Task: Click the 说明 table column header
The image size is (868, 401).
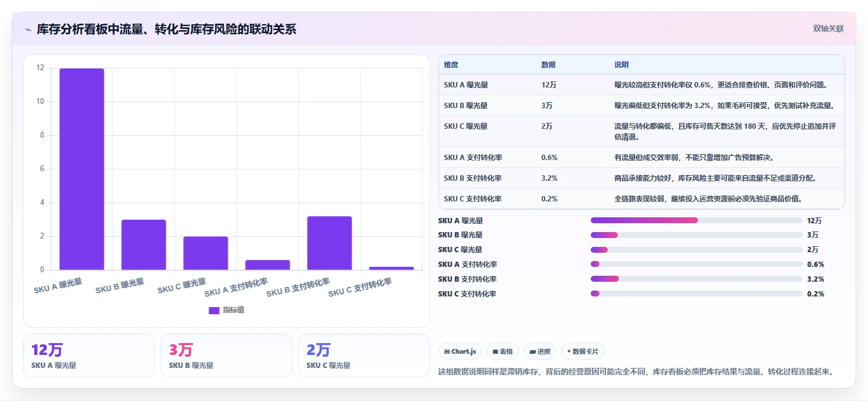Action: click(621, 65)
